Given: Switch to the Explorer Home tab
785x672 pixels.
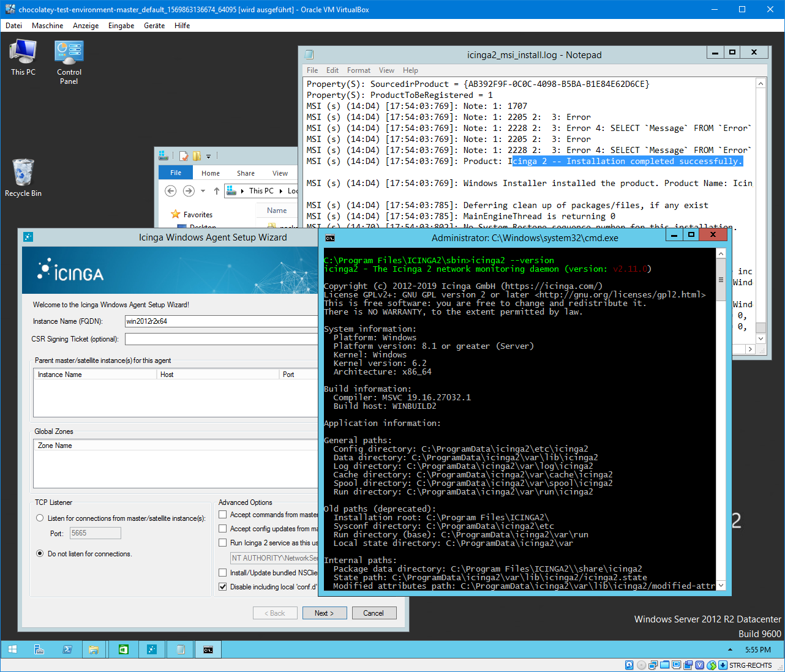Looking at the screenshot, I should (x=211, y=173).
